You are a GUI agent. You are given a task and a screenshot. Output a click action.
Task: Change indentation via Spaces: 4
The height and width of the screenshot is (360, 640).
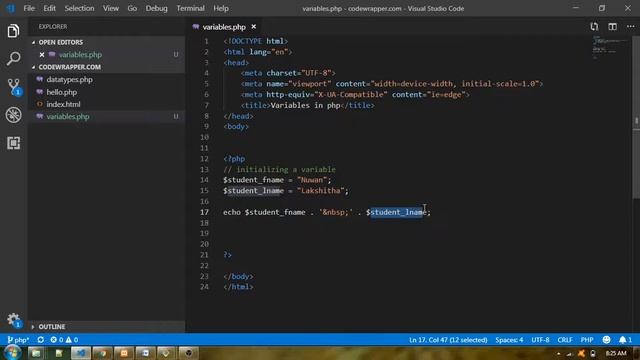(x=509, y=340)
